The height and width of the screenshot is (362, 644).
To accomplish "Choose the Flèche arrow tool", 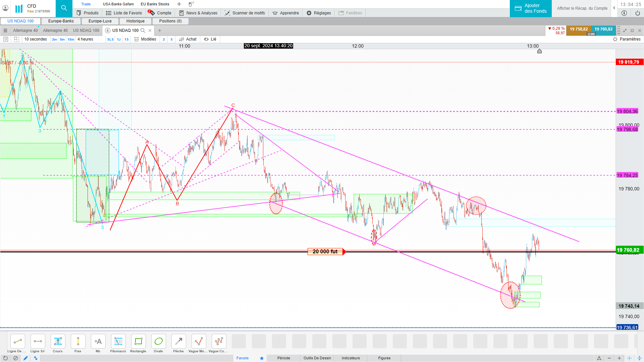I will [x=178, y=342].
